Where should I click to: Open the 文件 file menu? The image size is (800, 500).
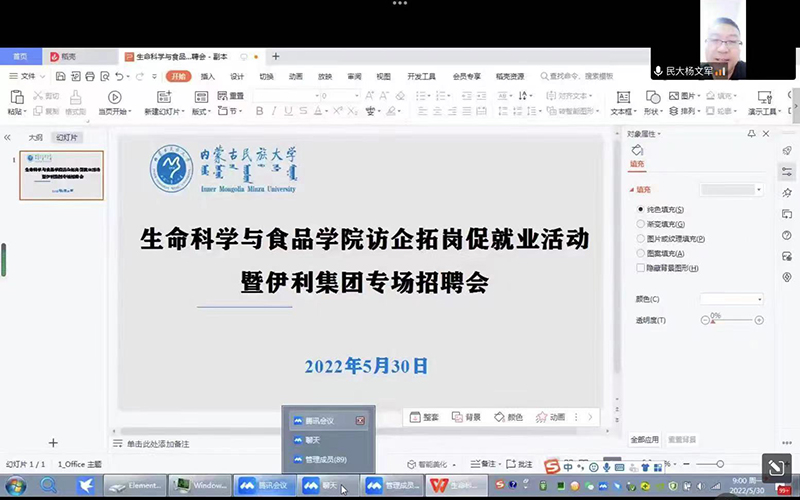tap(28, 77)
